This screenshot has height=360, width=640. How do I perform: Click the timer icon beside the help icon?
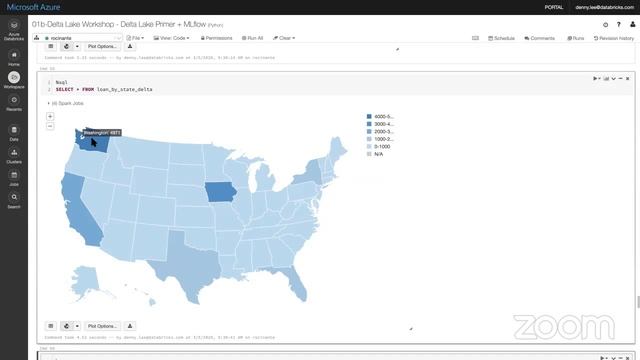coord(605,24)
